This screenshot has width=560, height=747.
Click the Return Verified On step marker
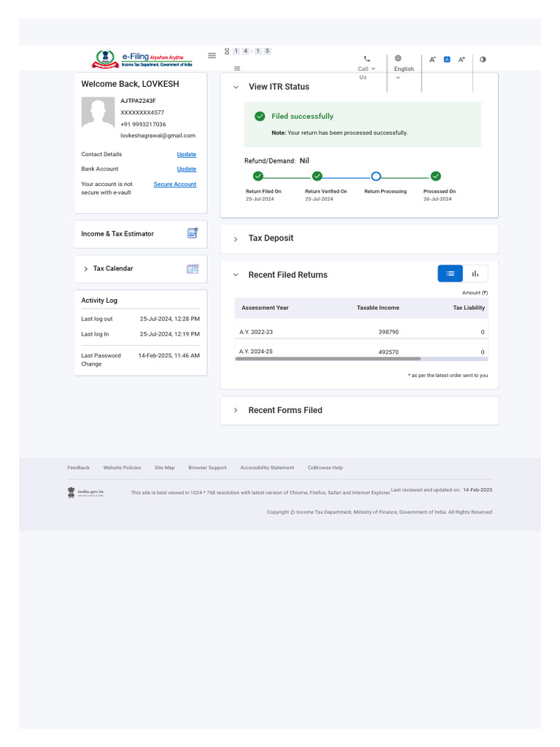[317, 177]
